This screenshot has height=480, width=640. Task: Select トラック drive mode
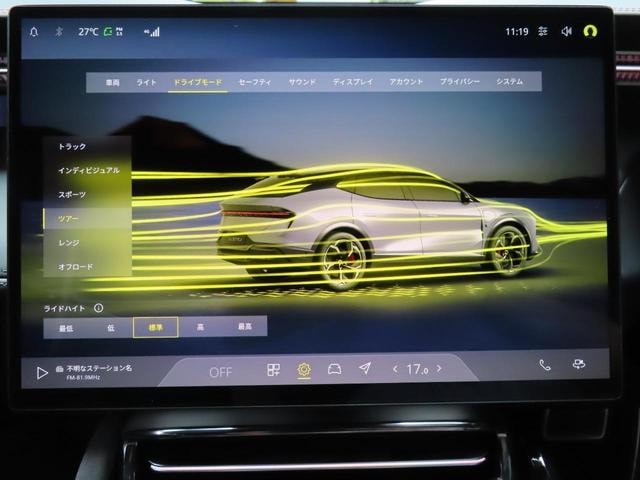pyautogui.click(x=87, y=147)
